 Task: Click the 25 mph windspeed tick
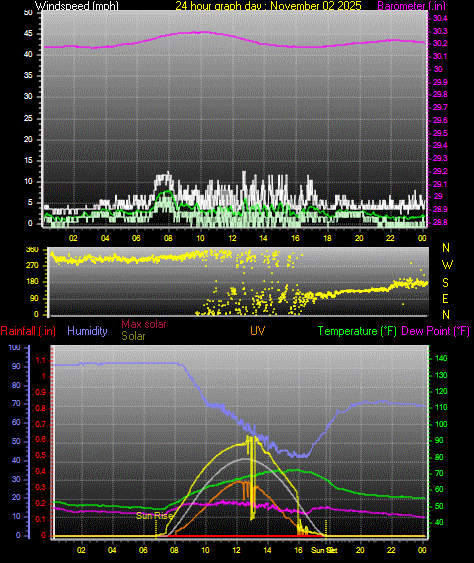[x=28, y=118]
